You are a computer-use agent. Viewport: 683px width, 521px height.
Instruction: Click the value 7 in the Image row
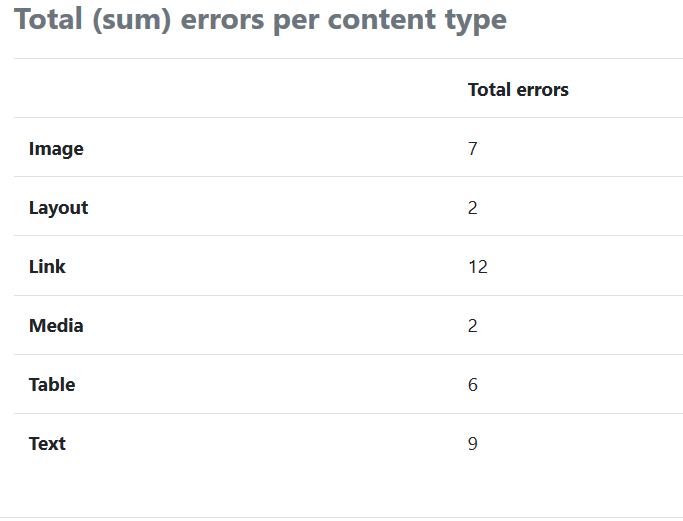(473, 149)
